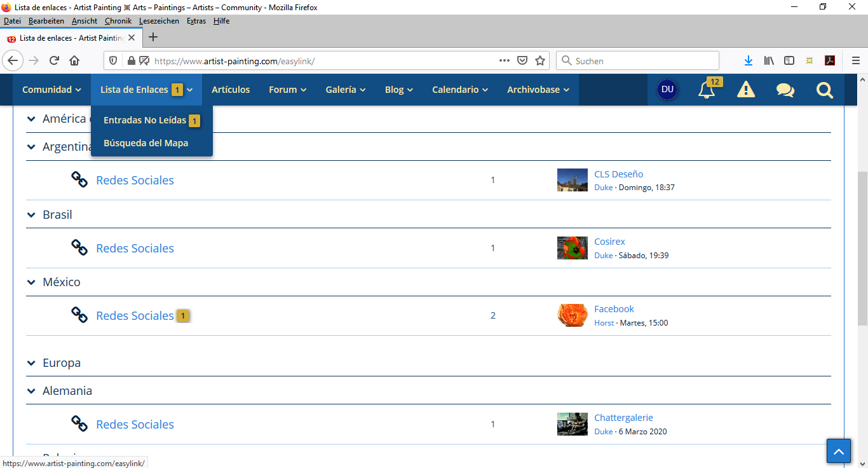This screenshot has width=868, height=468.
Task: Collapse the Europa section
Action: [x=31, y=363]
